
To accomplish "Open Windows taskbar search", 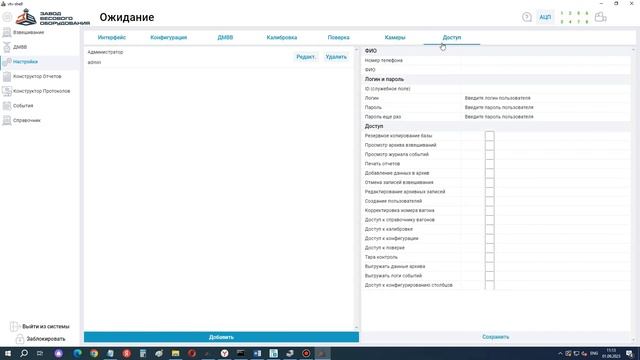I will (x=24, y=353).
